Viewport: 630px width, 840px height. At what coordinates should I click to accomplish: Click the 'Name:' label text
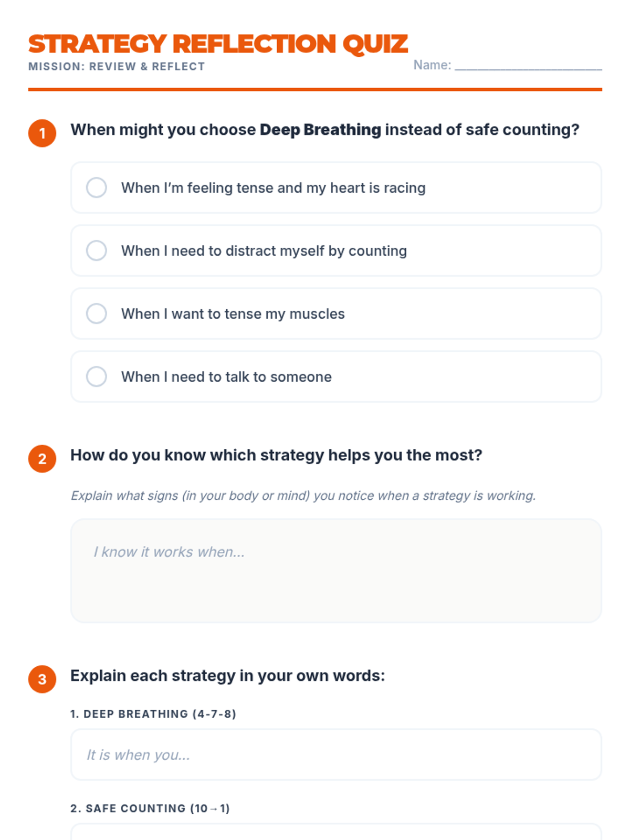pos(432,65)
